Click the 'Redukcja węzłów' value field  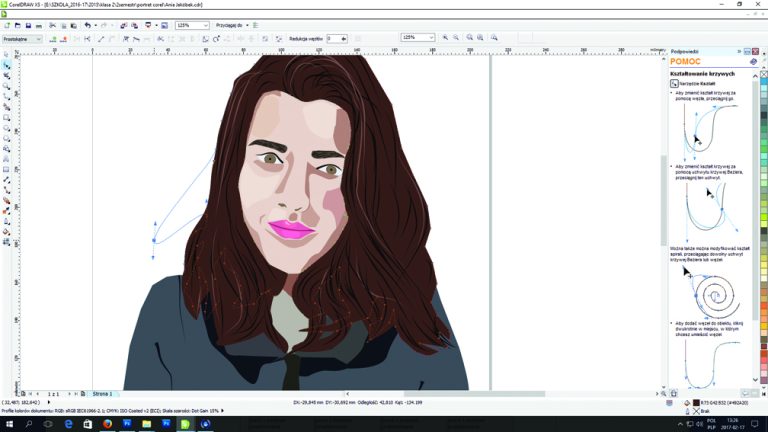(332, 38)
